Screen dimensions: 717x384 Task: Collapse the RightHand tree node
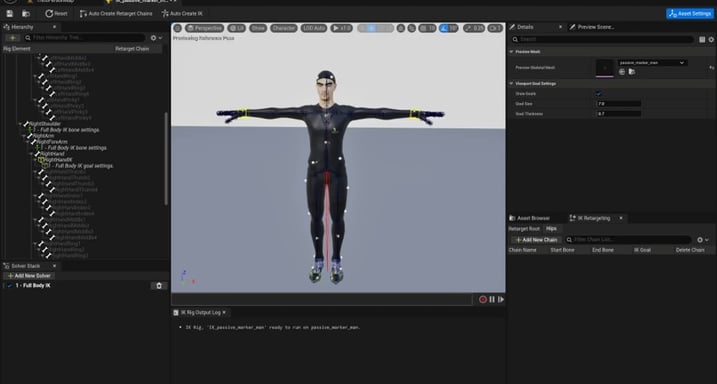click(x=32, y=154)
